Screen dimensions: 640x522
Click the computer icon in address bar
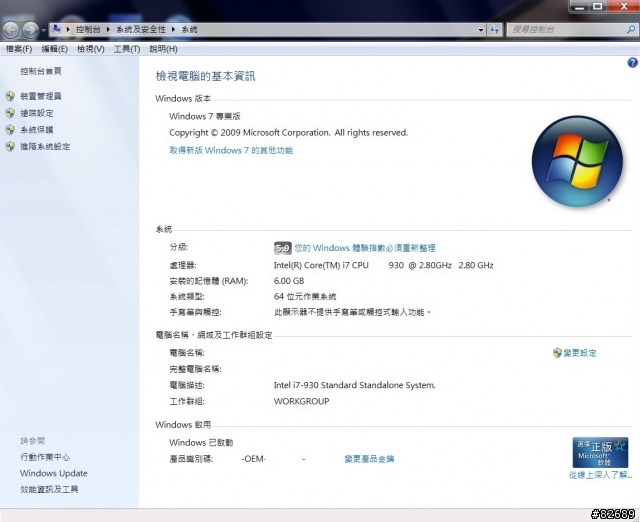pos(57,29)
